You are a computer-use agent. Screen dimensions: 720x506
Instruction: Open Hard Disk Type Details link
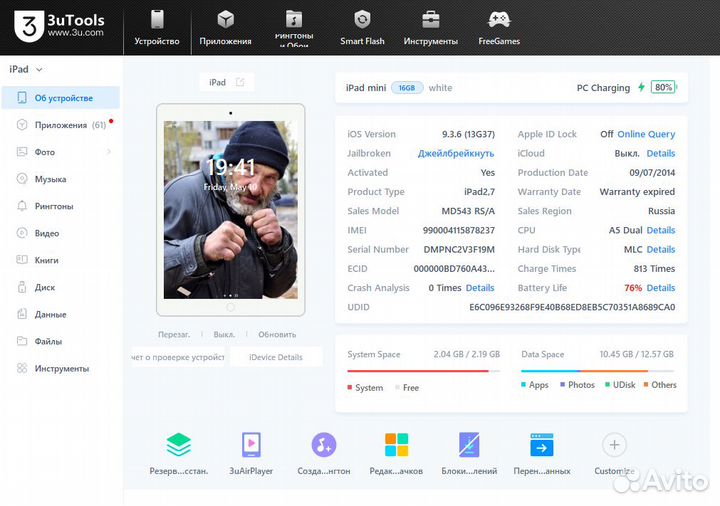[661, 249]
